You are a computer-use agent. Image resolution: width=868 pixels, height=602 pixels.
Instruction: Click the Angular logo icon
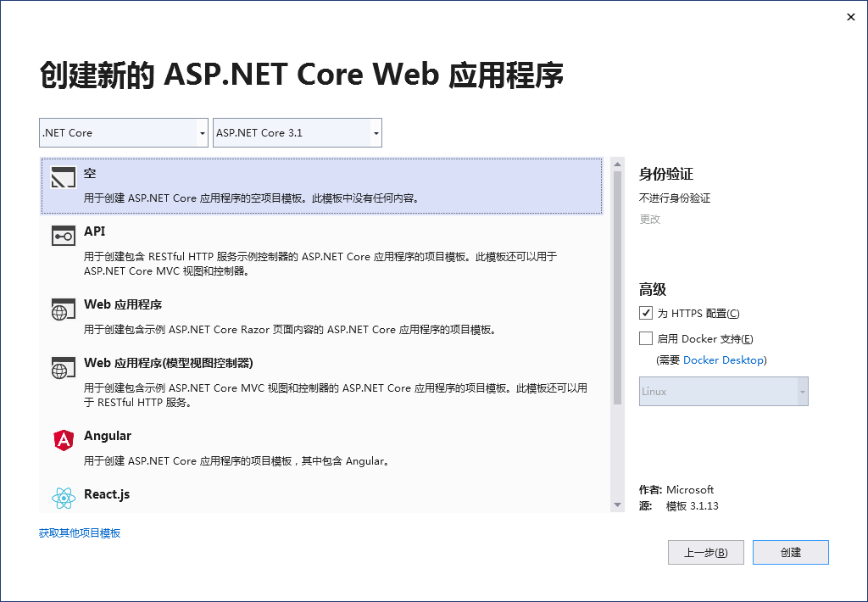coord(64,440)
